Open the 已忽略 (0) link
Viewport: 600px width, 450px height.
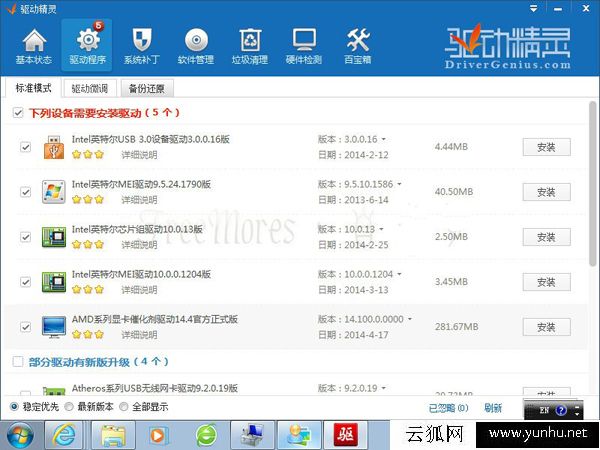448,408
